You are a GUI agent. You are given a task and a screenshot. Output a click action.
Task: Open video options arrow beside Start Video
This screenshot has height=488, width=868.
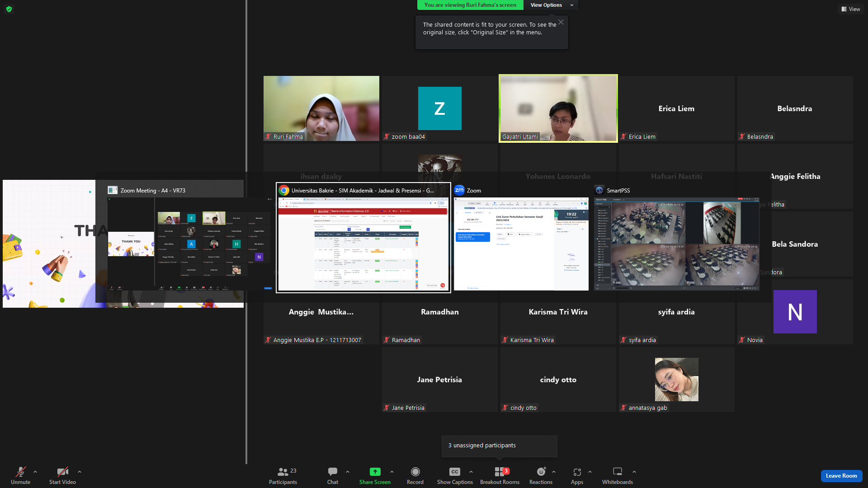point(80,472)
